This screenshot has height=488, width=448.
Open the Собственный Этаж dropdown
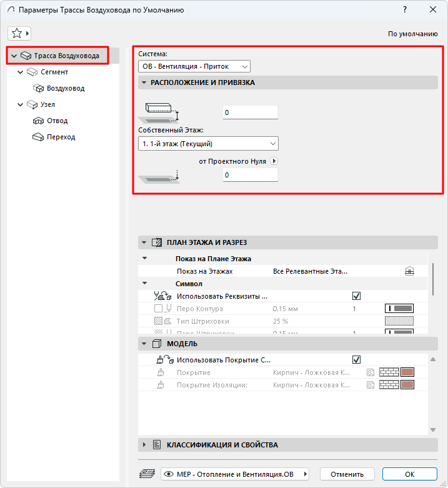[x=208, y=144]
